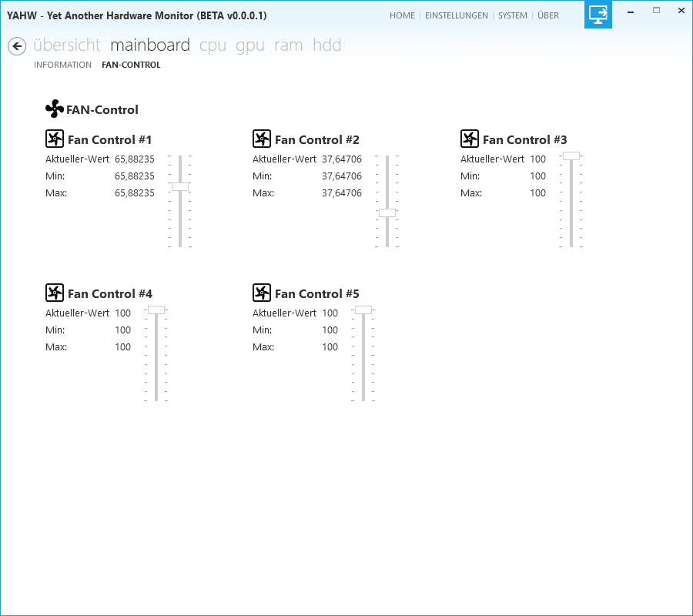Click Max value 37,64706 of Fan #2
This screenshot has width=693, height=616.
pyautogui.click(x=342, y=193)
